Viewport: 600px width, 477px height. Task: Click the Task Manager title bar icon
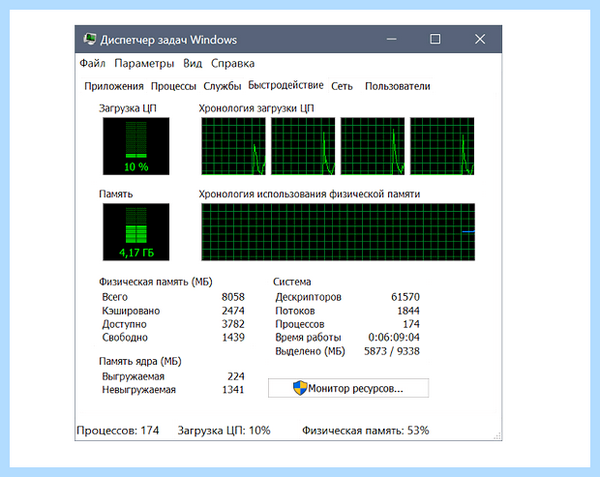click(x=90, y=39)
